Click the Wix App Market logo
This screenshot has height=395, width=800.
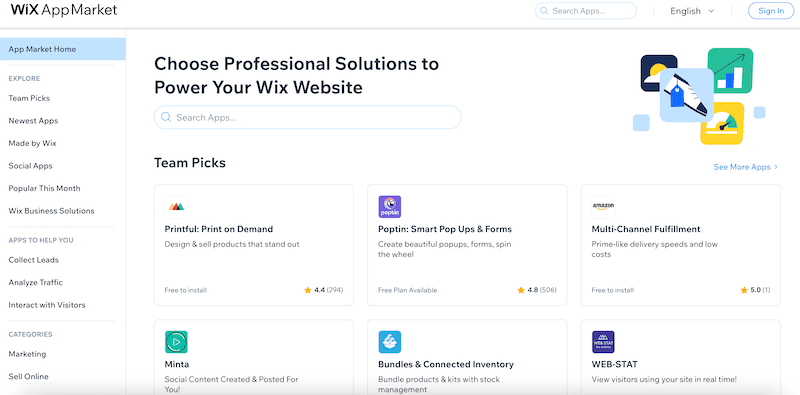tap(64, 10)
